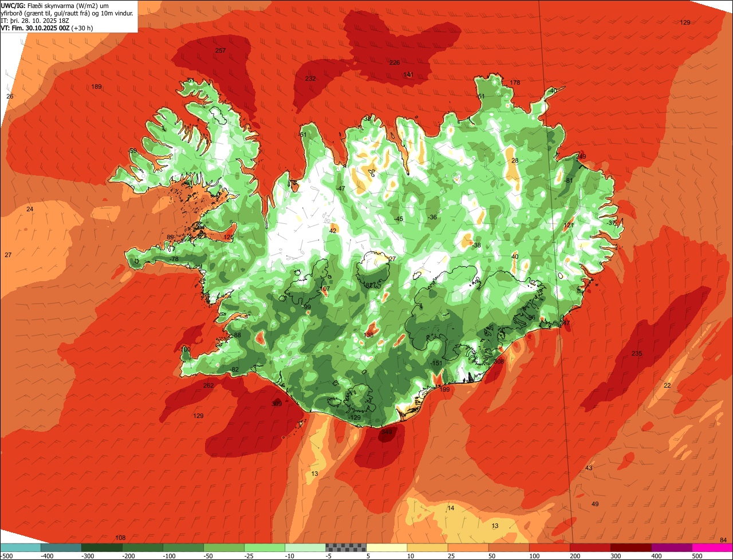
Task: Click darkest green swatch between -300 and -200
Action: pyautogui.click(x=101, y=547)
